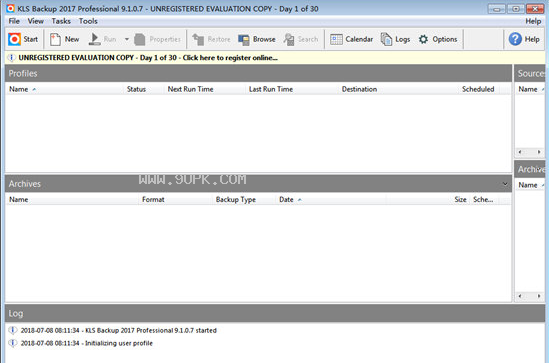The image size is (549, 363).
Task: Sort Profiles by Scheduled column
Action: (478, 89)
